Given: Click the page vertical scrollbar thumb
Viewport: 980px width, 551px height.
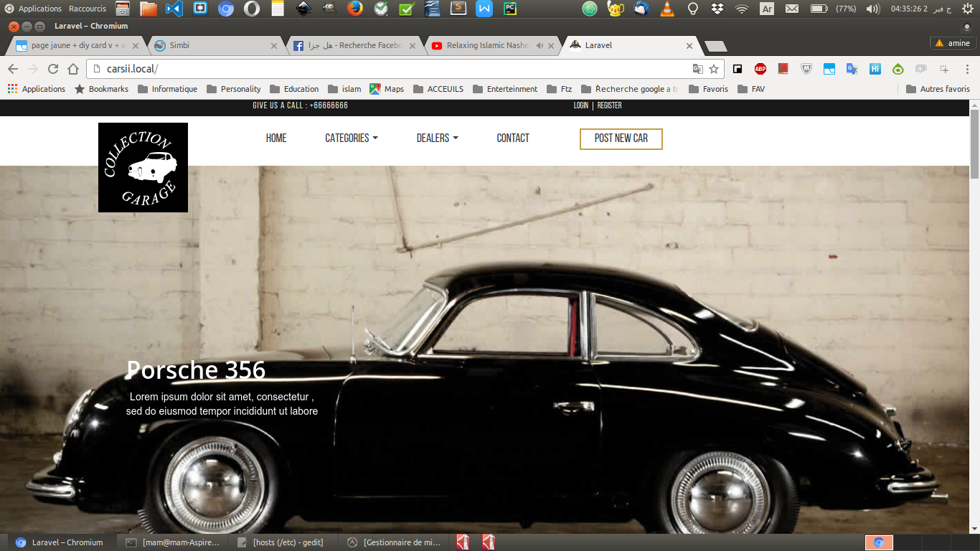Looking at the screenshot, I should pos(974,144).
